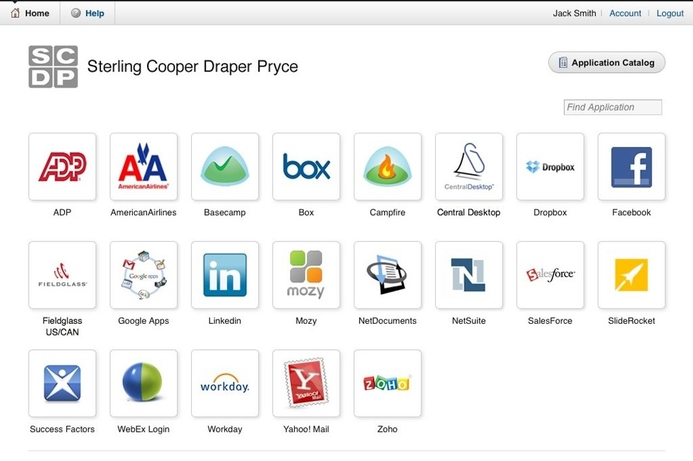Launch the Google Apps icon
Image resolution: width=693 pixels, height=461 pixels.
[144, 275]
